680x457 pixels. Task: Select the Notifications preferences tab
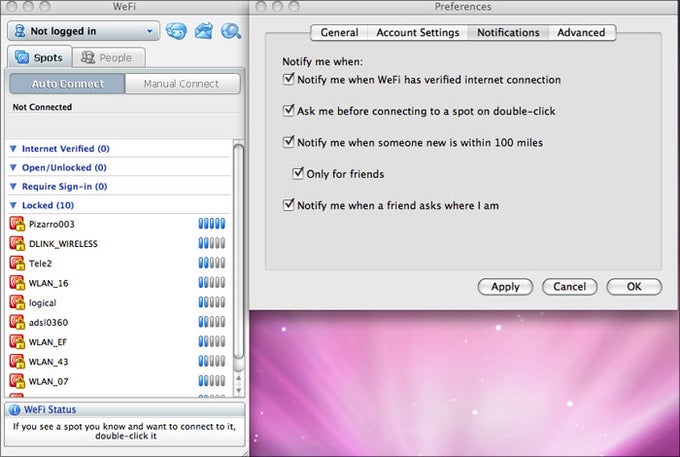pyautogui.click(x=508, y=33)
